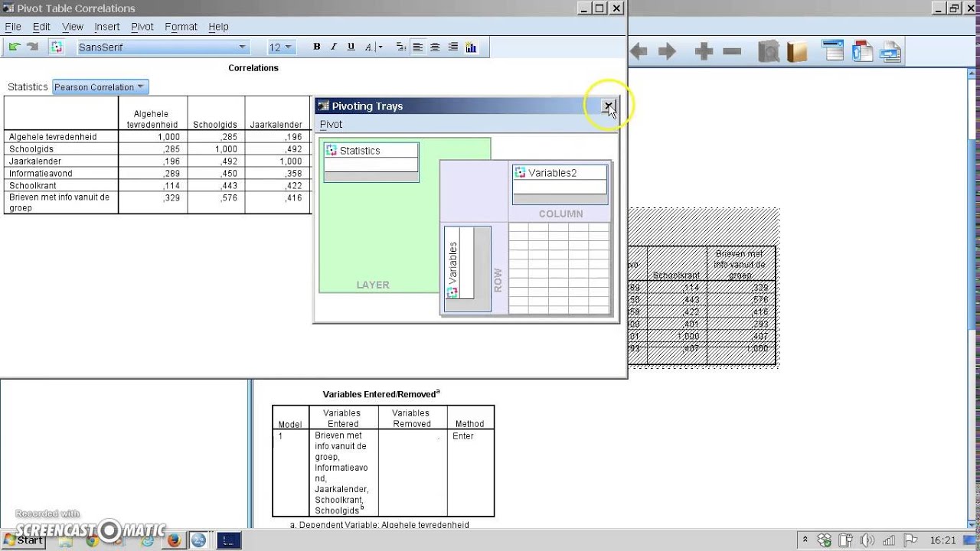Click the right arrow in Viewer toolbar
980x551 pixels.
667,51
